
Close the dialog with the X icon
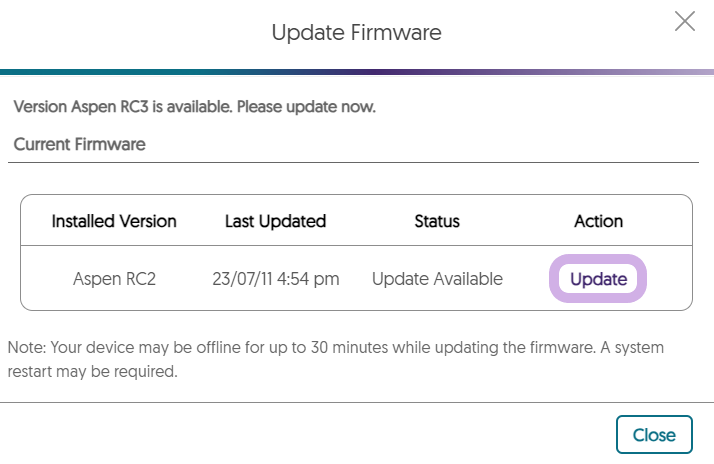coord(685,21)
